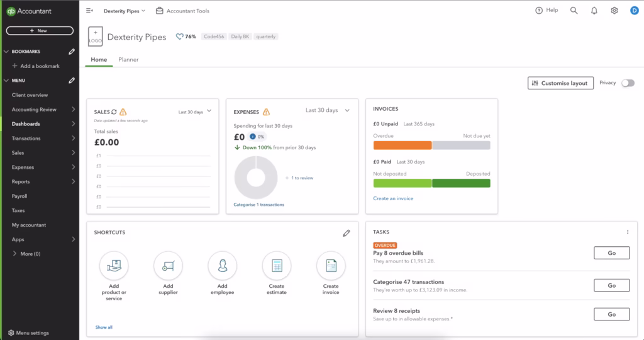Image resolution: width=644 pixels, height=340 pixels.
Task: Click the grey Not due yet bar
Action: [x=461, y=145]
